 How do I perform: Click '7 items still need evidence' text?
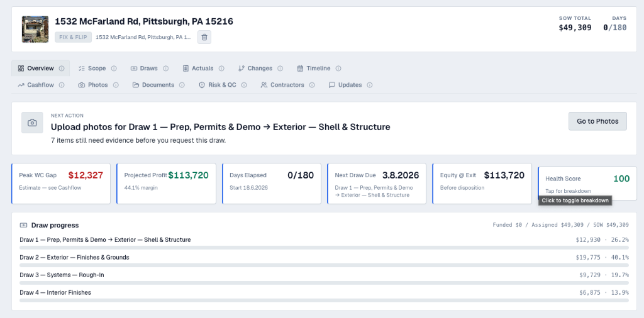coord(138,140)
